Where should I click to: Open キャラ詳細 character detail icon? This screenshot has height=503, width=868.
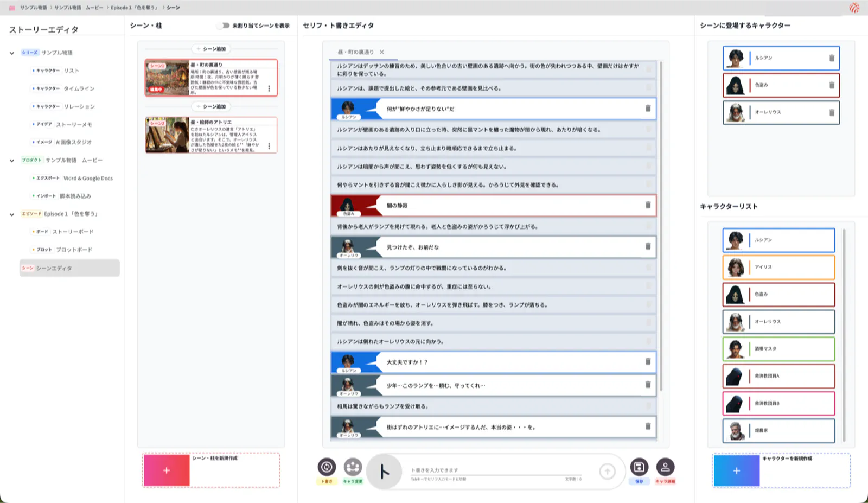[x=665, y=467]
